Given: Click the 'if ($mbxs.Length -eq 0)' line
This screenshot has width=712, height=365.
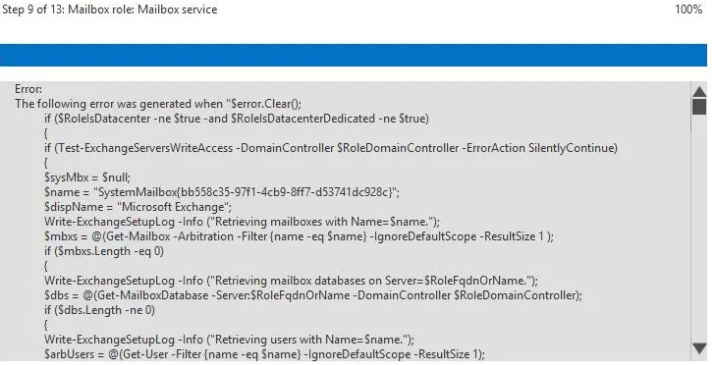Looking at the screenshot, I should click(104, 251).
